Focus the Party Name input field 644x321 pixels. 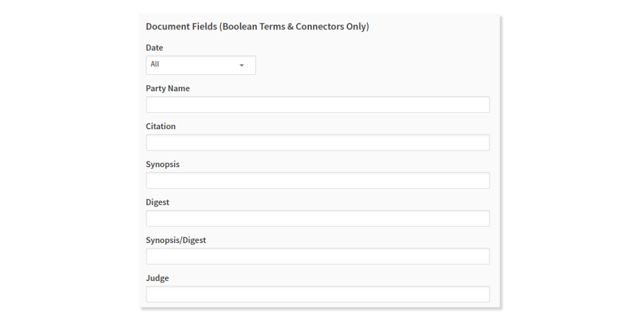tap(317, 105)
